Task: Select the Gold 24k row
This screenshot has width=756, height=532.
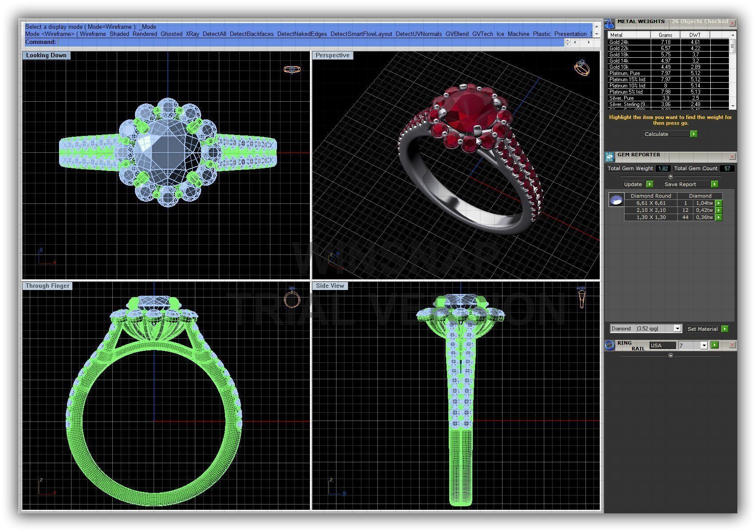Action: [668, 42]
